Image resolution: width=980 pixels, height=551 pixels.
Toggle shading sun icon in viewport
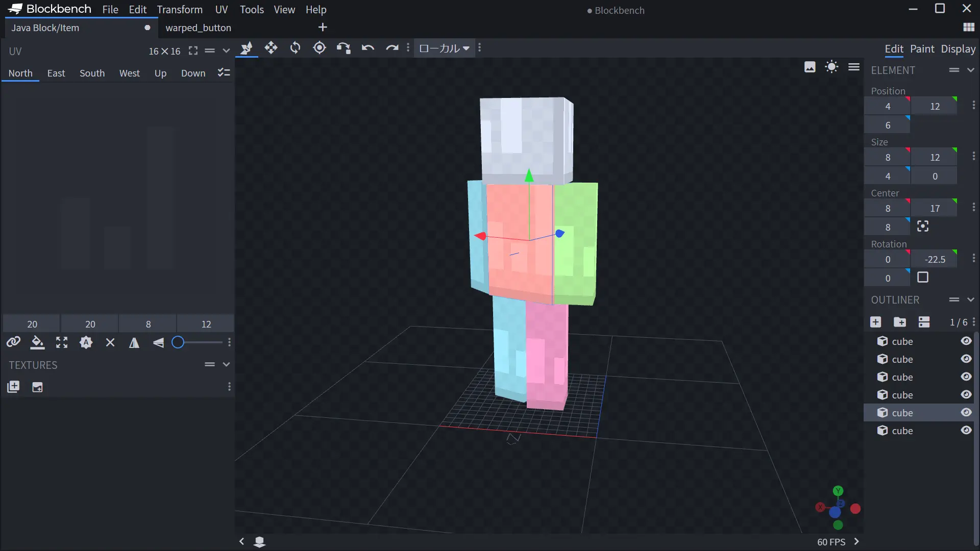point(831,67)
